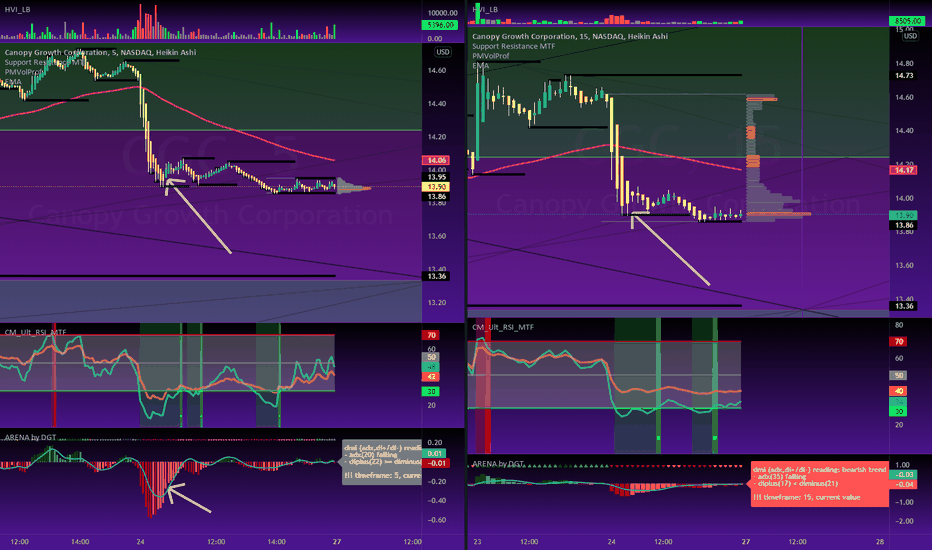The image size is (932, 550).
Task: Click the 23 date label on the right time axis
Action: [477, 542]
